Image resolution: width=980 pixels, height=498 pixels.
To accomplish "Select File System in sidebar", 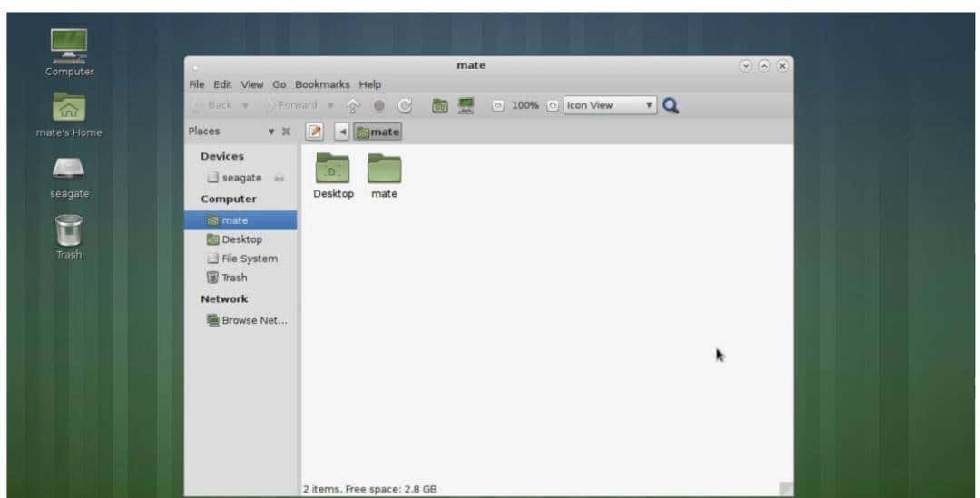I will pos(240,258).
